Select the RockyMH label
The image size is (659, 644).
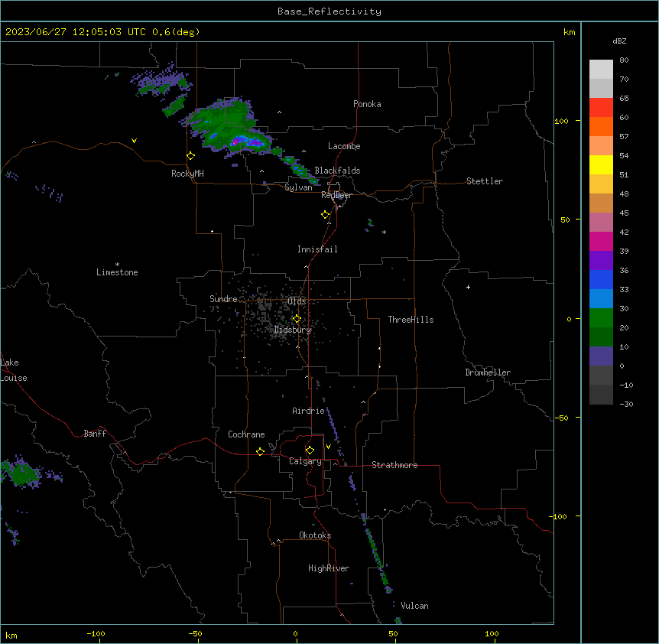pyautogui.click(x=187, y=174)
